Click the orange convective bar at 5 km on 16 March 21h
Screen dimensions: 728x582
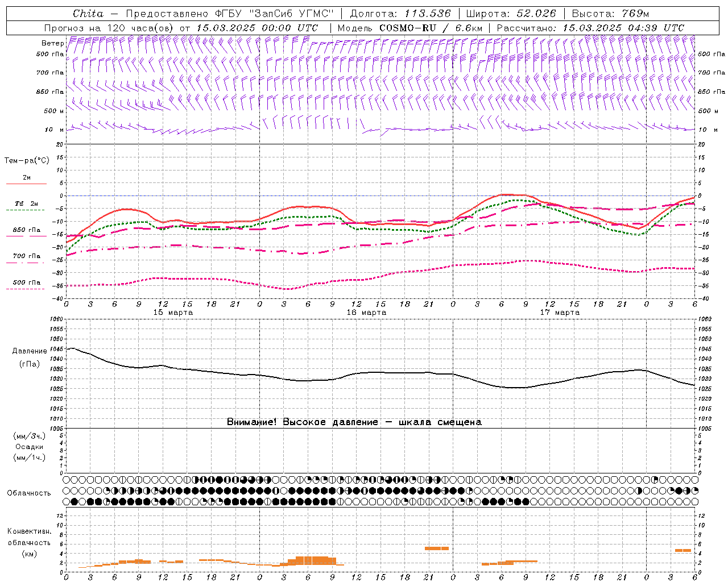pyautogui.click(x=437, y=548)
